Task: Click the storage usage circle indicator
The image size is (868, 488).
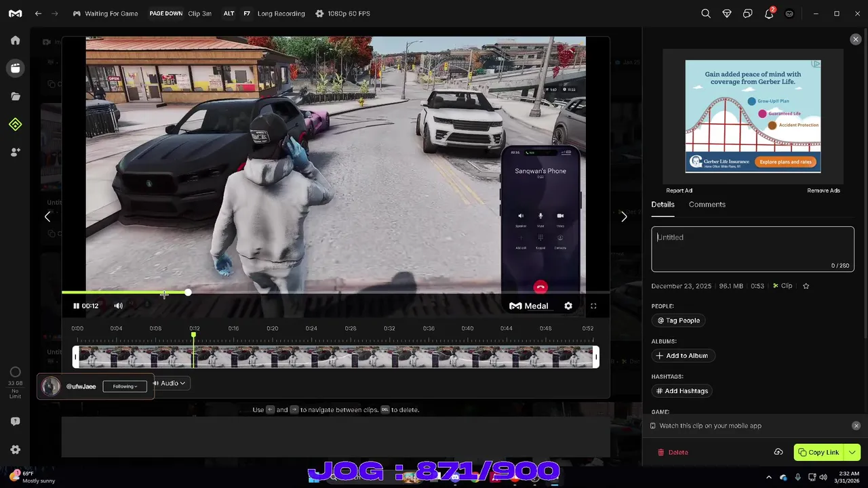Action: [x=15, y=372]
